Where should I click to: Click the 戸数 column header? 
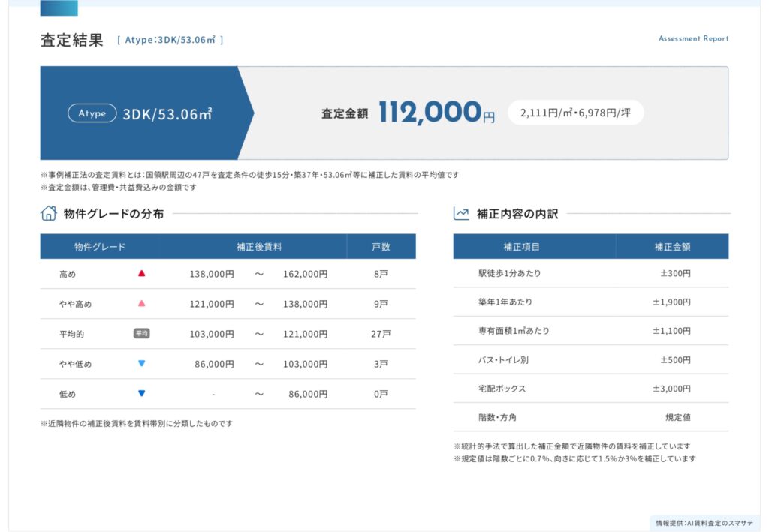click(381, 247)
